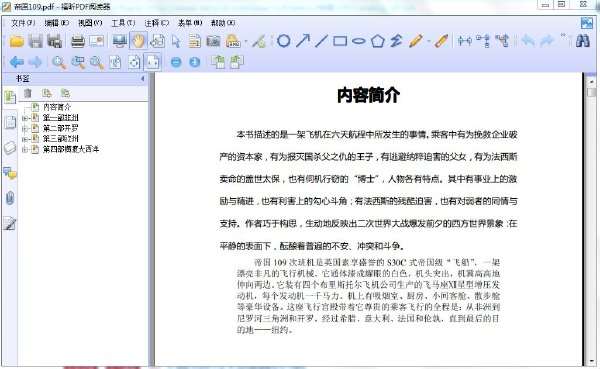Expand the 第一部非洲 bookmark node
This screenshot has width=600, height=369.
click(x=25, y=118)
